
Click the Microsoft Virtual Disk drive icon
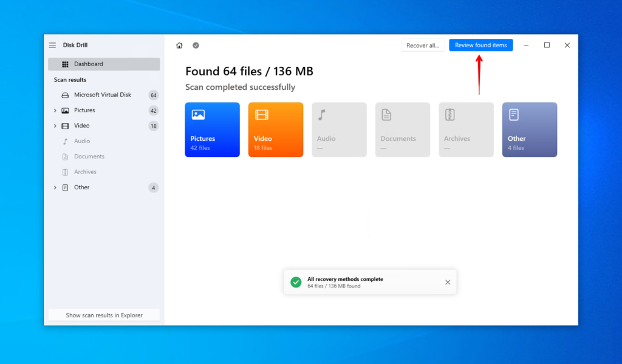pyautogui.click(x=65, y=95)
